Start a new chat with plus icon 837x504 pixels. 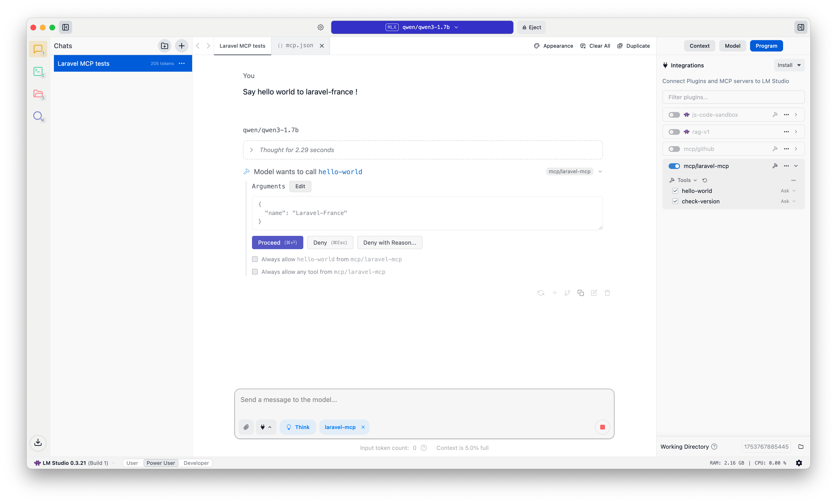pyautogui.click(x=182, y=46)
